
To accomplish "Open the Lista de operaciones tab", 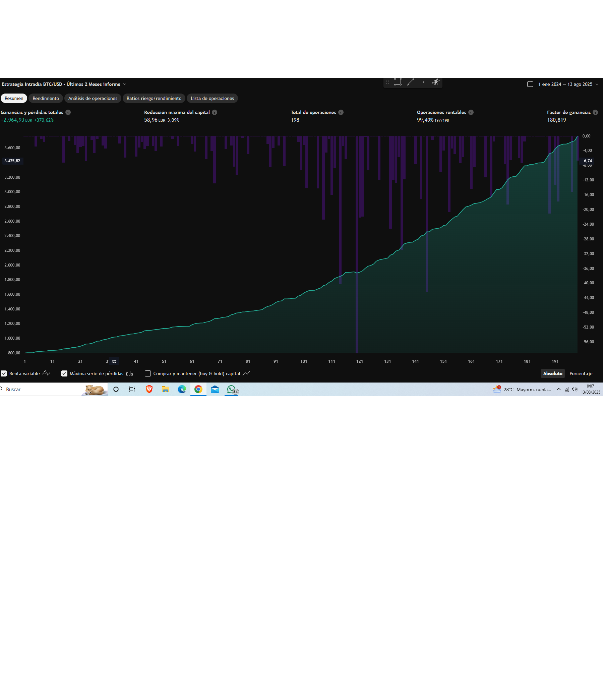I will pos(212,98).
